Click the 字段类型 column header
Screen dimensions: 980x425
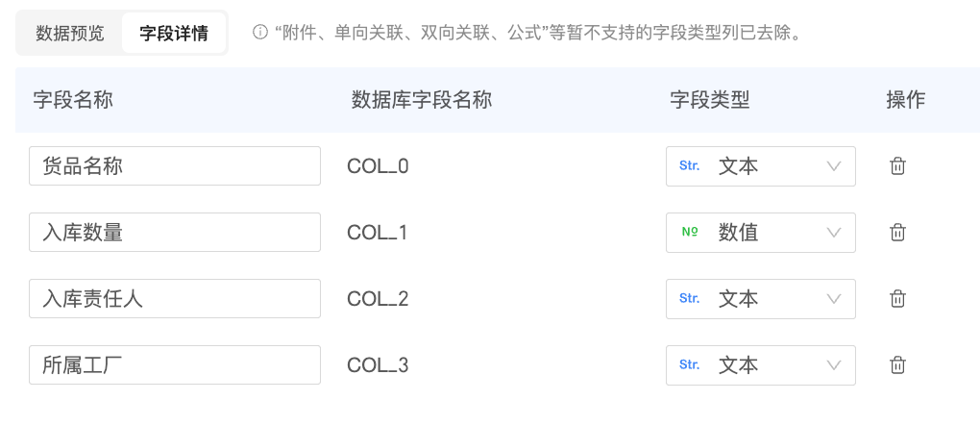[x=709, y=100]
